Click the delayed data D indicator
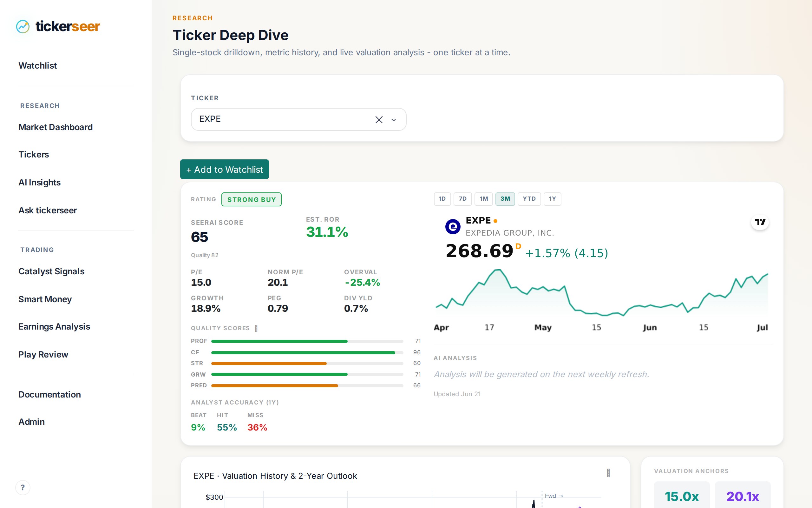This screenshot has height=508, width=812. point(518,246)
